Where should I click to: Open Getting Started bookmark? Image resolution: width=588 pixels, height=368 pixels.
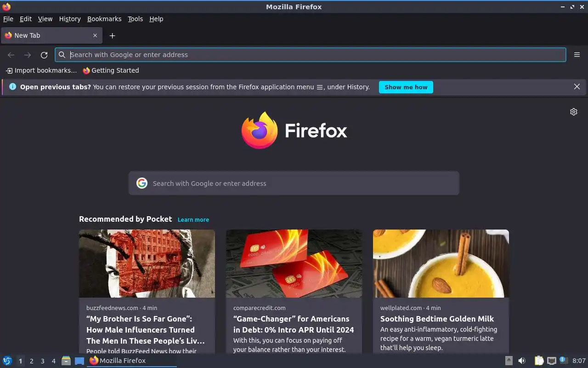(x=111, y=70)
